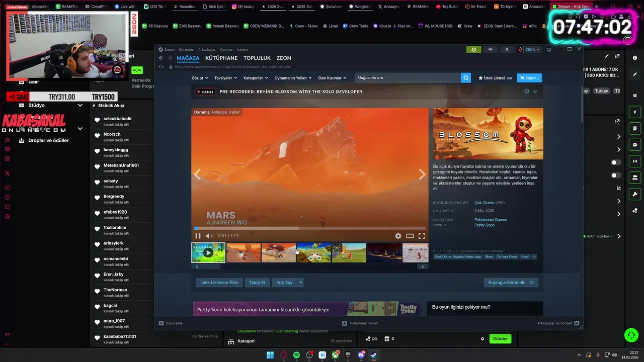
Task: Open the Yok Say dropdown arrow
Action: pyautogui.click(x=300, y=283)
